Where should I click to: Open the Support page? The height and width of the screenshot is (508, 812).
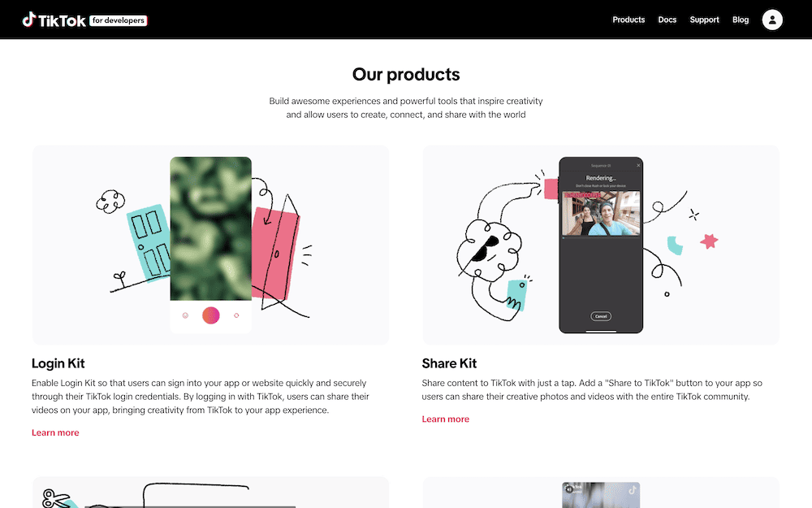[x=704, y=20]
